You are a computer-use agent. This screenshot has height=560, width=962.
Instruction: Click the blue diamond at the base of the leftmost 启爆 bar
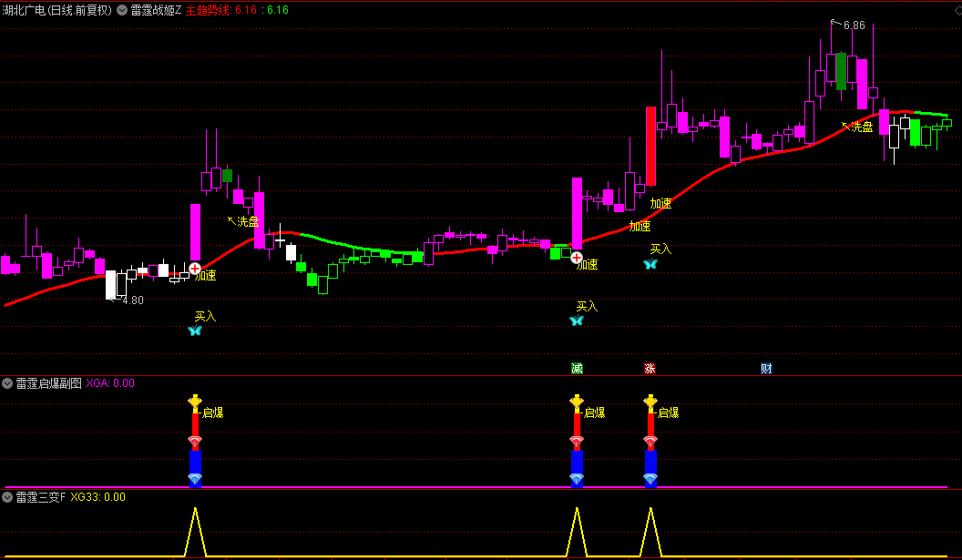pos(195,478)
